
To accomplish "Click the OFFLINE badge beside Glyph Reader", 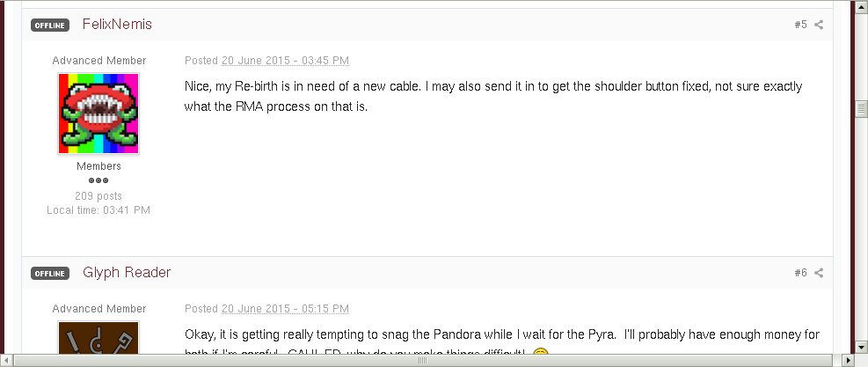I will coord(50,274).
